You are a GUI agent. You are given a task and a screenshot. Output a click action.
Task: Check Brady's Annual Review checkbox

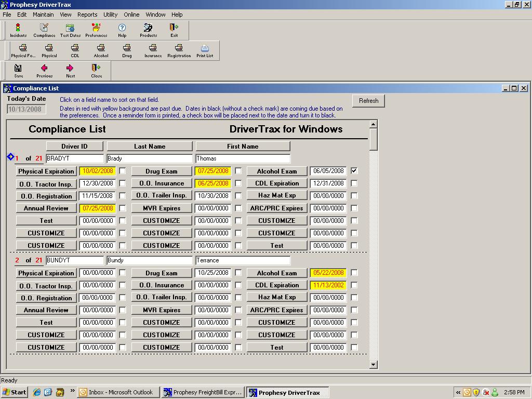(x=123, y=208)
